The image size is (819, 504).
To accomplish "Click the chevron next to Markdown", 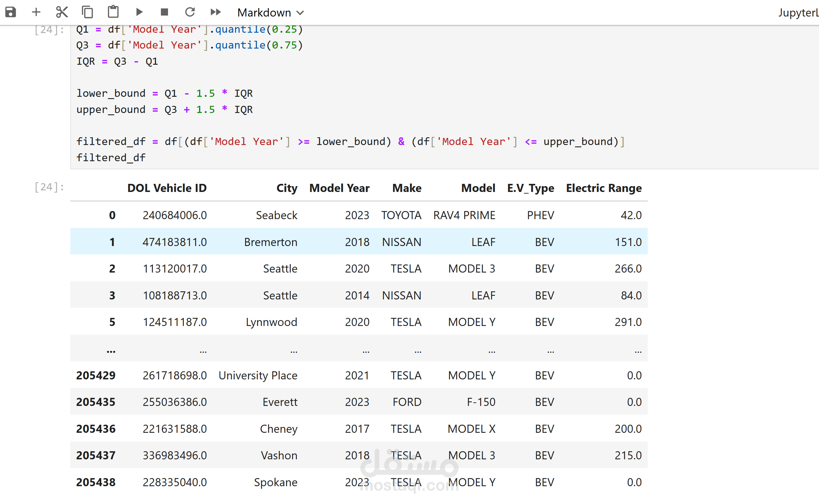I will 300,13.
